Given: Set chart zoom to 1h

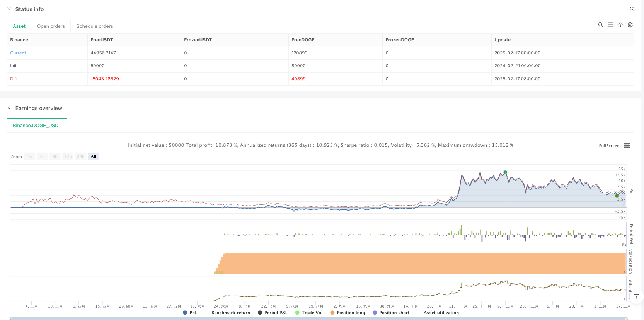Looking at the screenshot, I should click(x=29, y=157).
